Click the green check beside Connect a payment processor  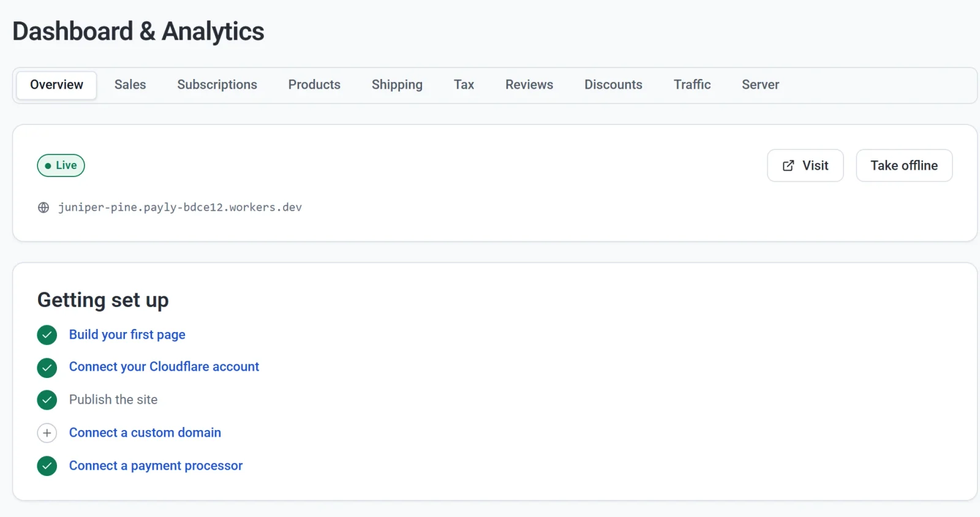(x=47, y=466)
